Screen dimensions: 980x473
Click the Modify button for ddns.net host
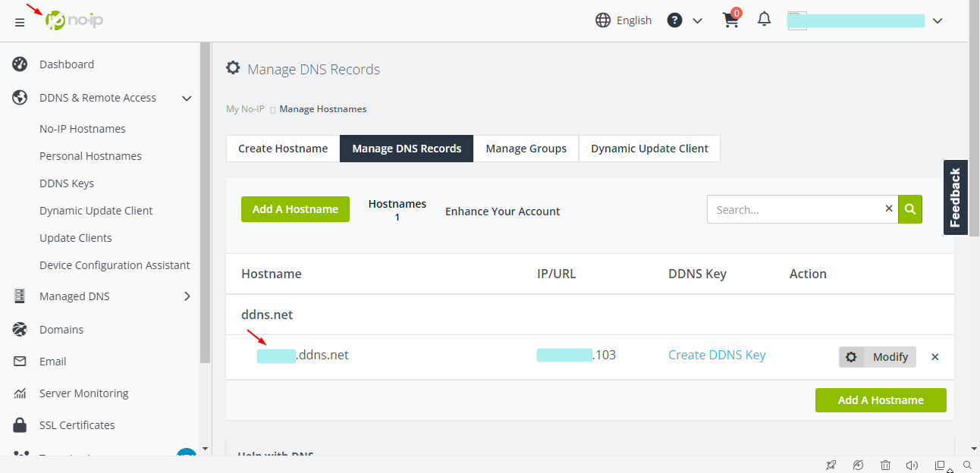[x=878, y=357]
